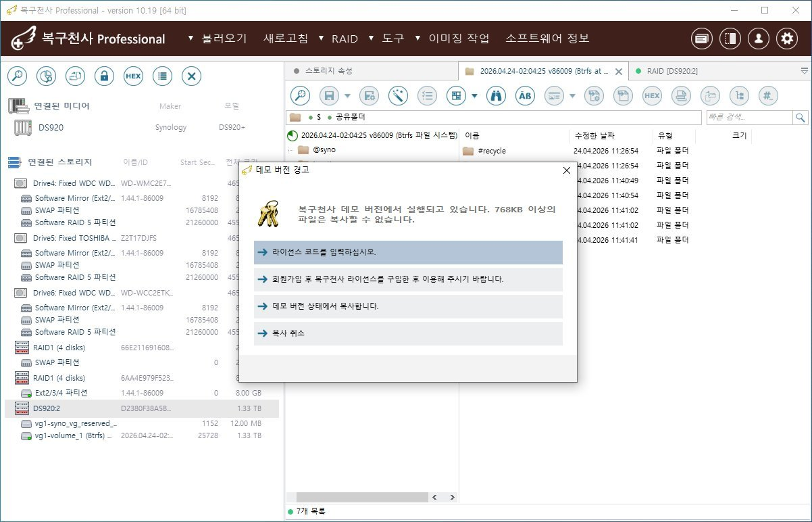Click the horizontal scrollbar in folder tree pane
This screenshot has height=522, width=812.
pyautogui.click(x=362, y=497)
